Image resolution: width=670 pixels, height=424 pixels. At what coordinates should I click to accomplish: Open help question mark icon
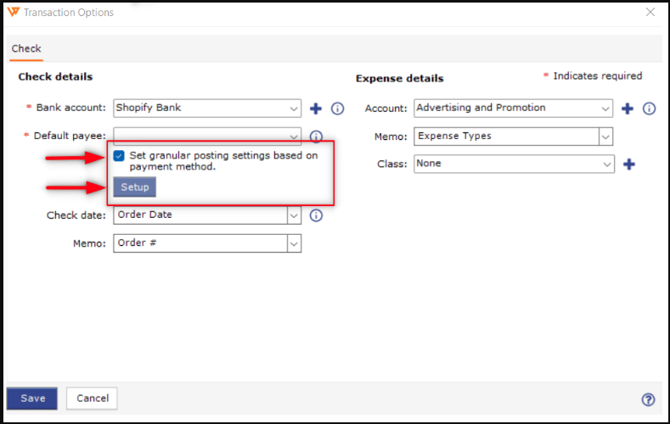[x=648, y=399]
